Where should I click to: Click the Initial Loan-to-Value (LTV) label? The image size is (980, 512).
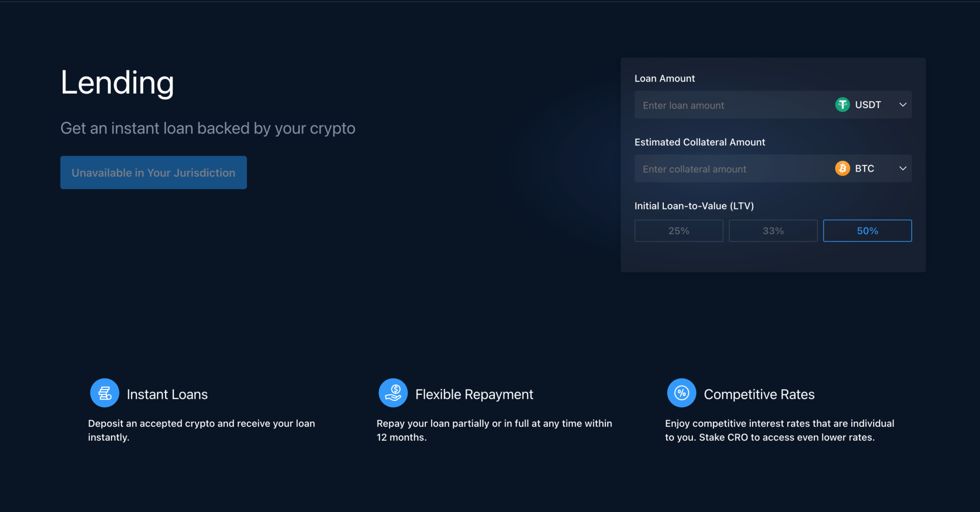(694, 206)
